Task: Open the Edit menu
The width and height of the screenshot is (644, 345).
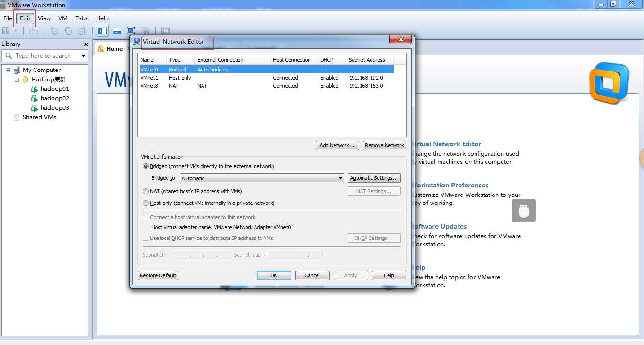Action: pos(25,18)
